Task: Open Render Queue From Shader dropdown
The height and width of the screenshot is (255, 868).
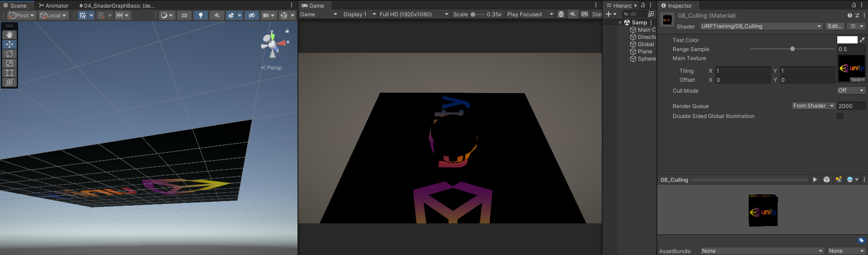Action: coord(813,106)
